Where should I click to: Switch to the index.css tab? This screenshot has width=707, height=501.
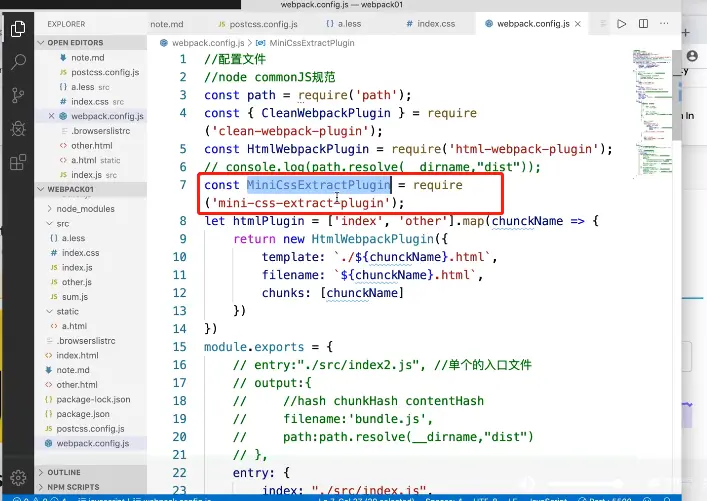[x=431, y=24]
